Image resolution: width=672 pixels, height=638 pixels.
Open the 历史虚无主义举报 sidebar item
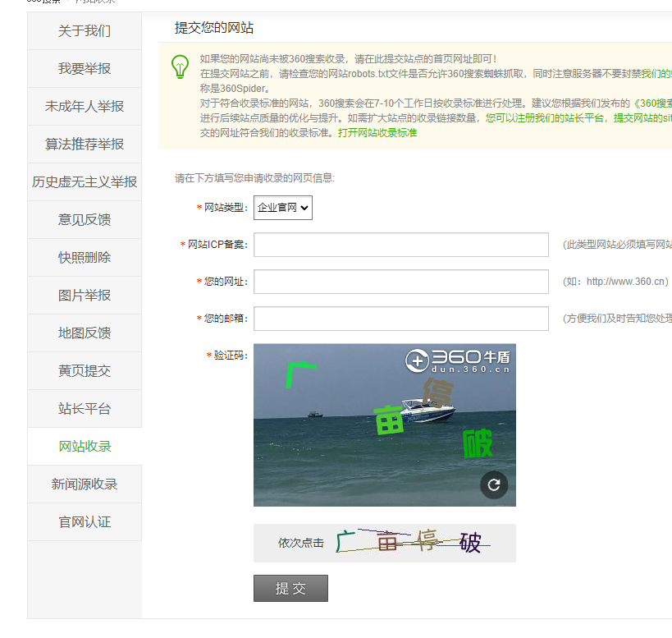coord(85,181)
